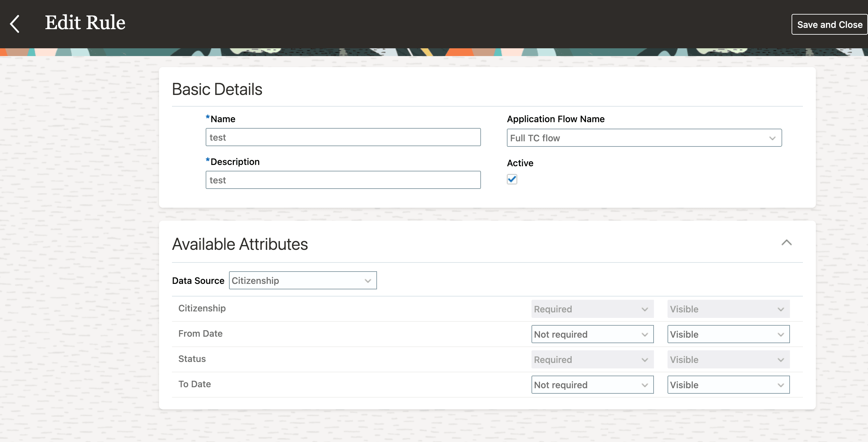Click Citizenship row Visible dropdown

728,309
